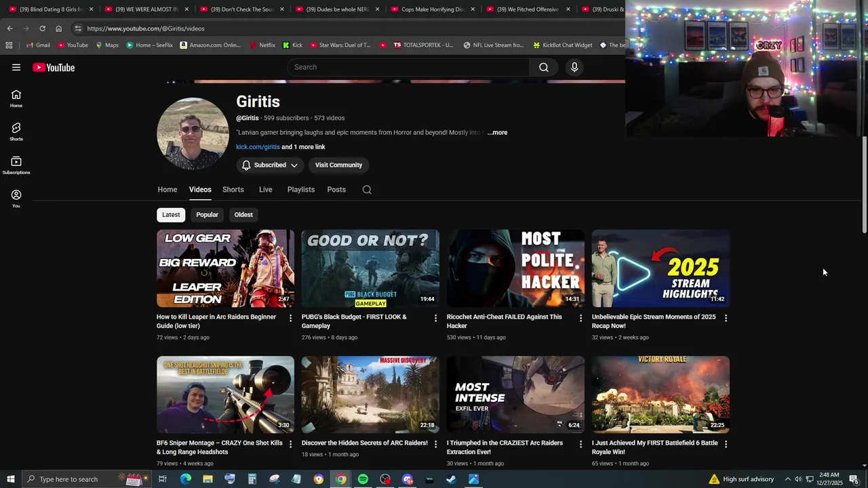
Task: Show hidden system tray icons
Action: [x=787, y=479]
